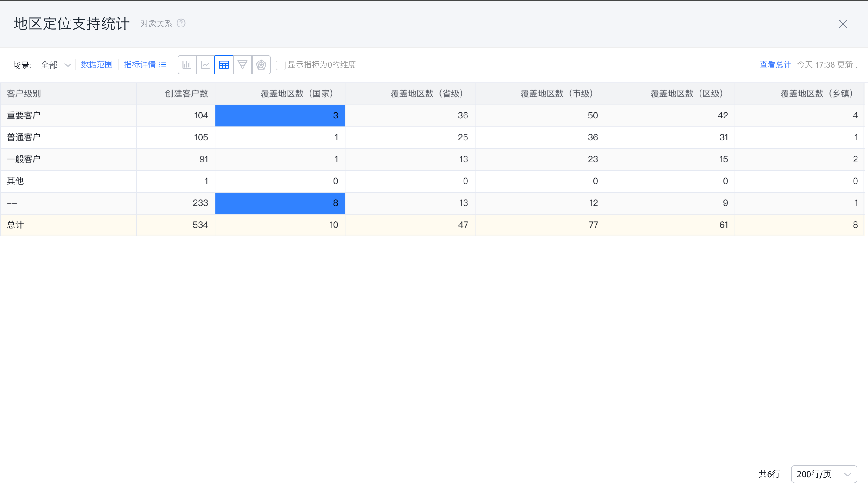Click 覆盖地区数（省级）column header
The image size is (868, 490).
(x=428, y=94)
